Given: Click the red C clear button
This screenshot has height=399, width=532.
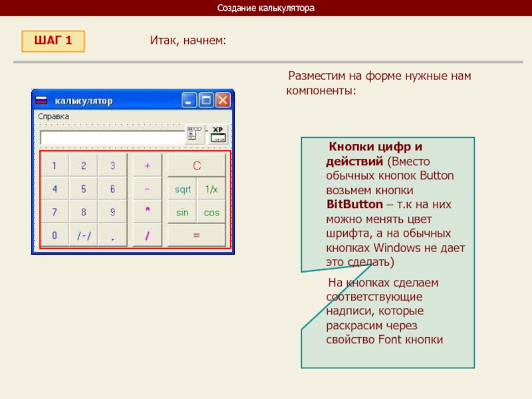Looking at the screenshot, I should click(x=196, y=165).
